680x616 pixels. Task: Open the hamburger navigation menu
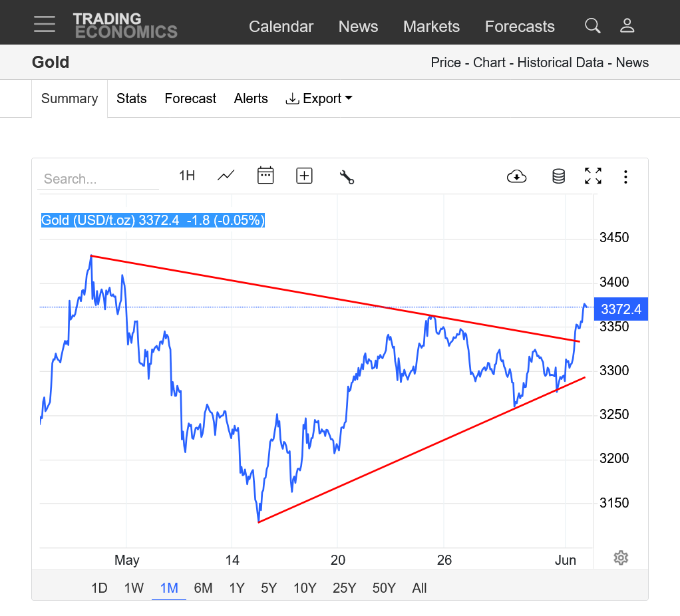tap(45, 24)
